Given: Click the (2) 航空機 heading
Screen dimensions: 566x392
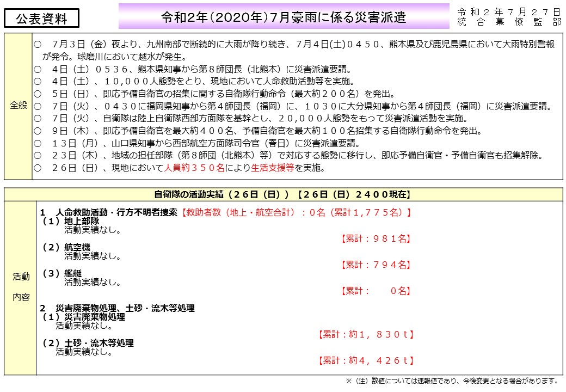Looking at the screenshot, I should click(66, 247).
